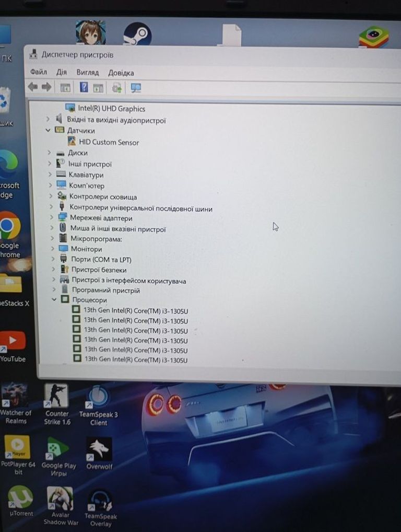Click the Диспетчер пристроїв title bar icon
401x532 pixels.
tap(33, 54)
